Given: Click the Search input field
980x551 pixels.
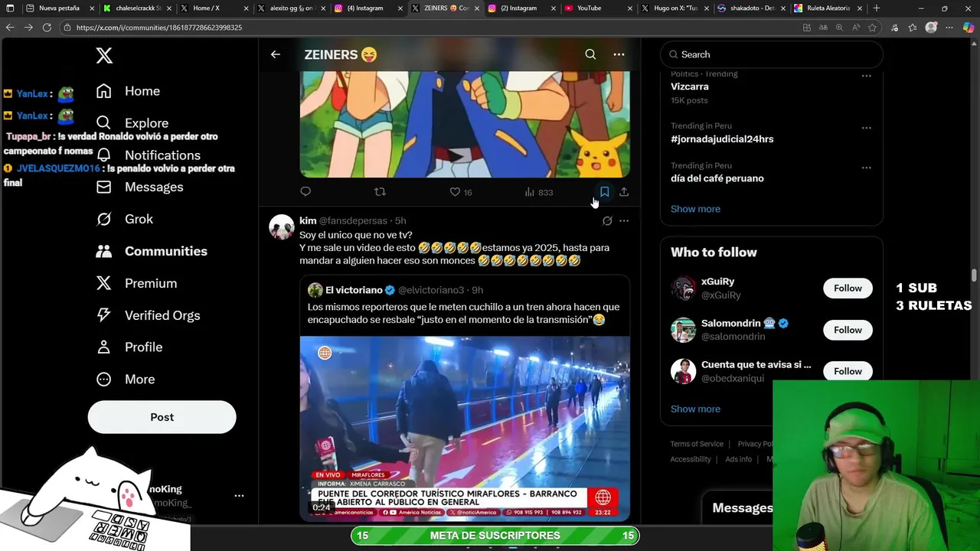Looking at the screenshot, I should click(x=771, y=54).
